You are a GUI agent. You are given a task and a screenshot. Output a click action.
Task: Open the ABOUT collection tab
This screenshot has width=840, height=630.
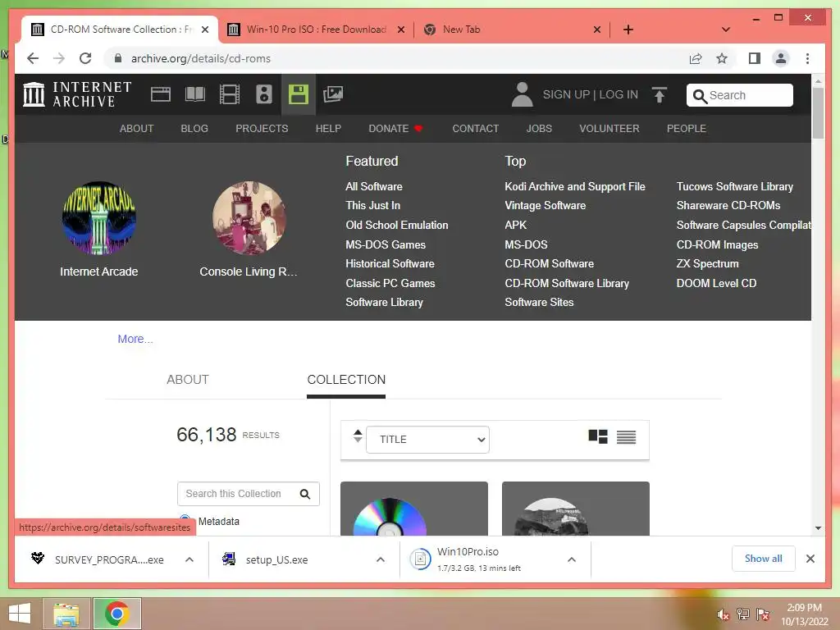click(188, 379)
